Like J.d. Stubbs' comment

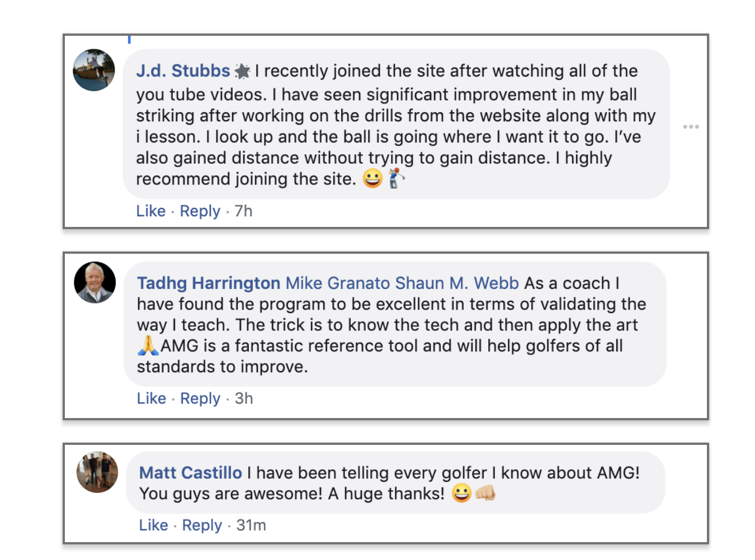(151, 211)
